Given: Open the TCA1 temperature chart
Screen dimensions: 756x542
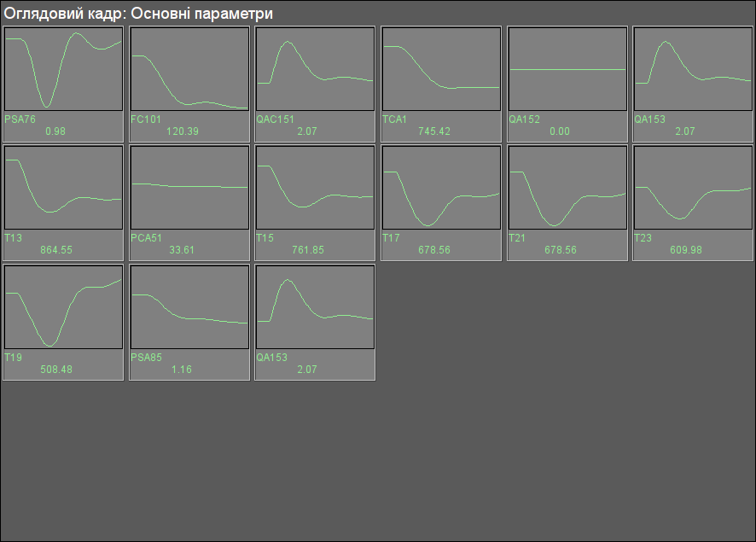Looking at the screenshot, I should (441, 69).
